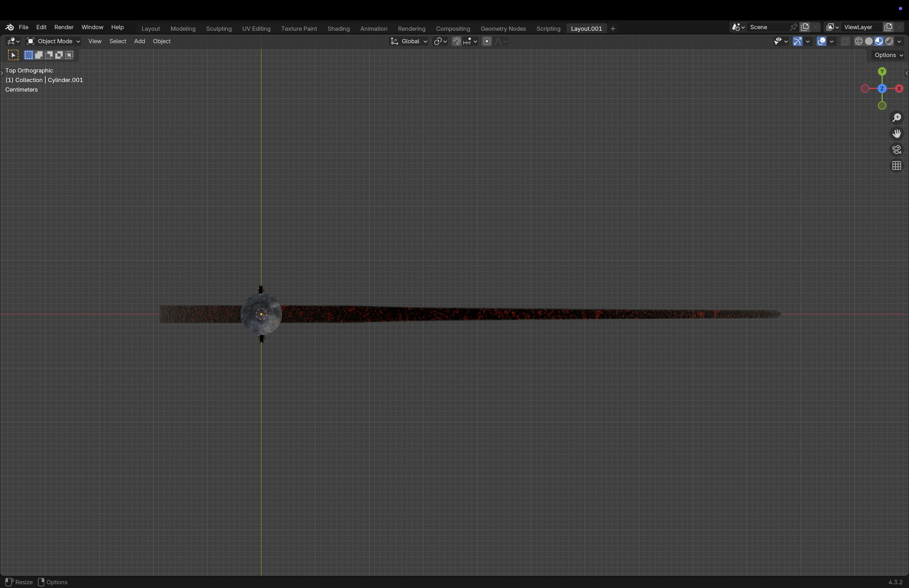This screenshot has width=909, height=588.
Task: Choose Intersect selection mode
Action: 69,55
